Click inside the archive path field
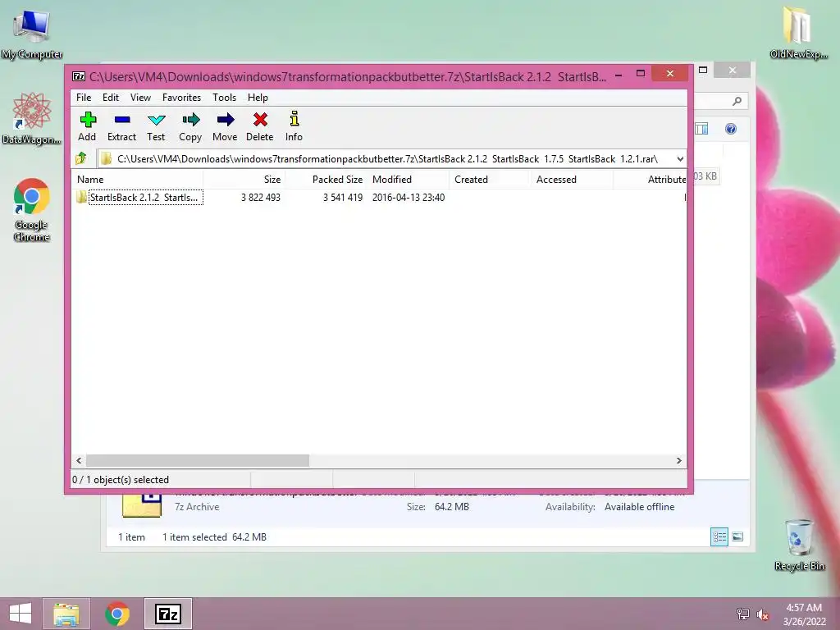This screenshot has height=630, width=840. (386, 159)
